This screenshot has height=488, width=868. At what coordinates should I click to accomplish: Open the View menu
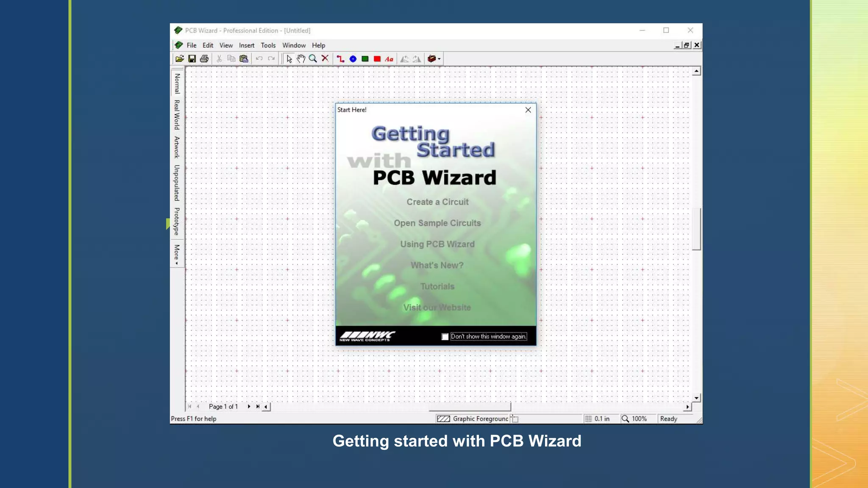(226, 45)
